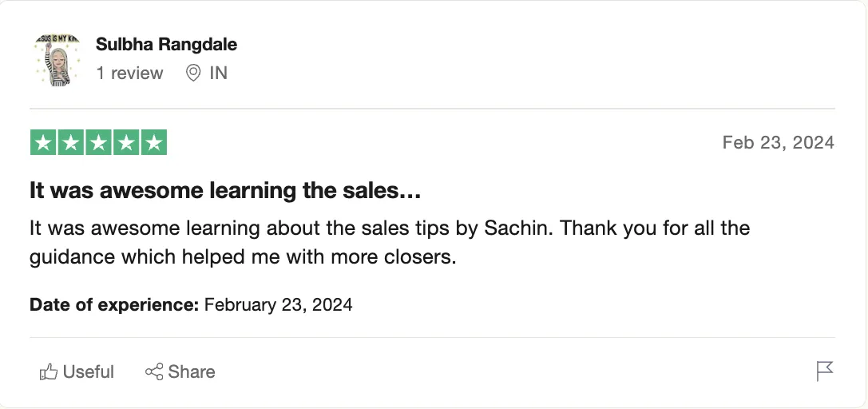Click the thumbs-up icon beside Useful
The width and height of the screenshot is (868, 409).
[49, 371]
